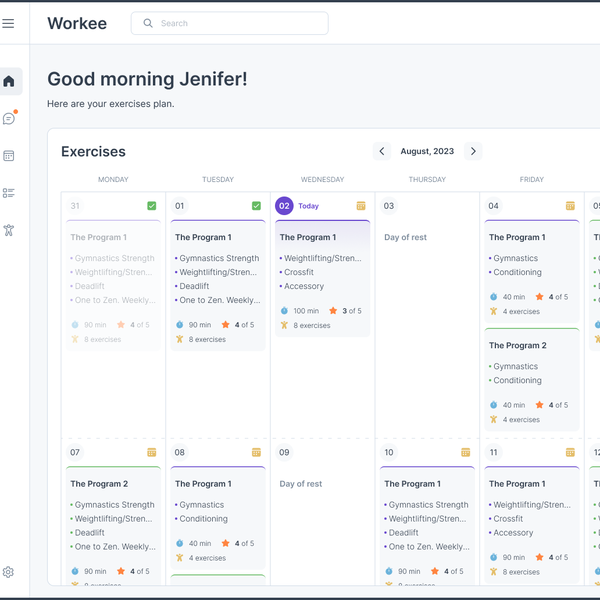Open the task list sidebar icon
Screen dimensions: 600x600
pyautogui.click(x=8, y=193)
